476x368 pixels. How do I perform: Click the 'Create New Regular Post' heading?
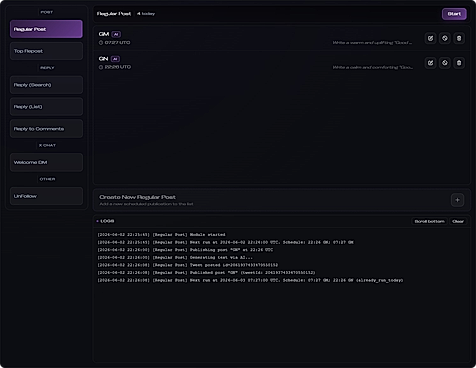(137, 197)
